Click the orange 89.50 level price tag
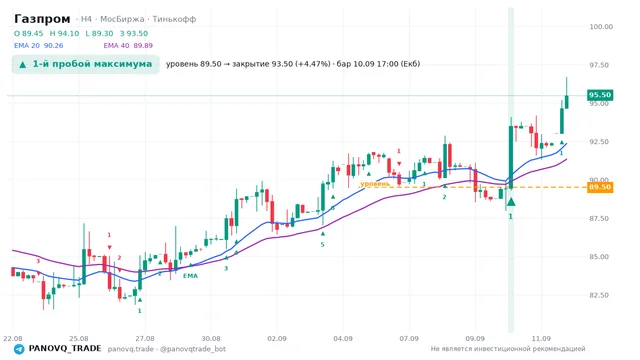Screen dimensions: 640x360 (x=600, y=187)
